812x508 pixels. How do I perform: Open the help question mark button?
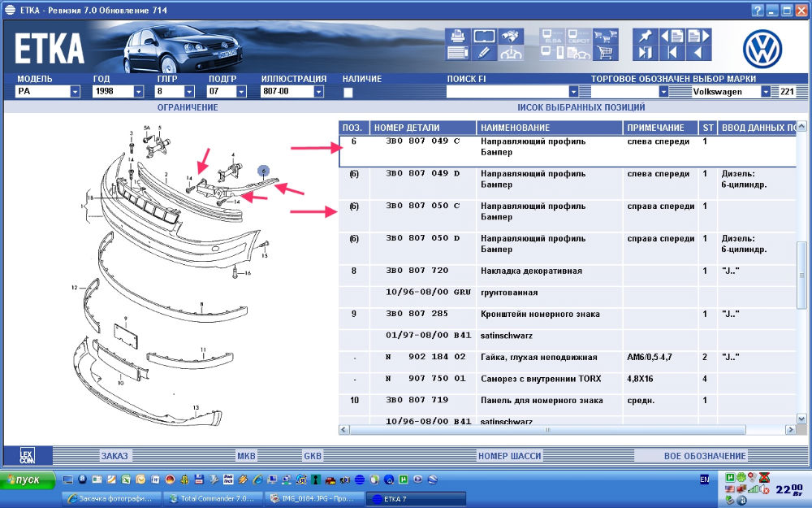[758, 11]
